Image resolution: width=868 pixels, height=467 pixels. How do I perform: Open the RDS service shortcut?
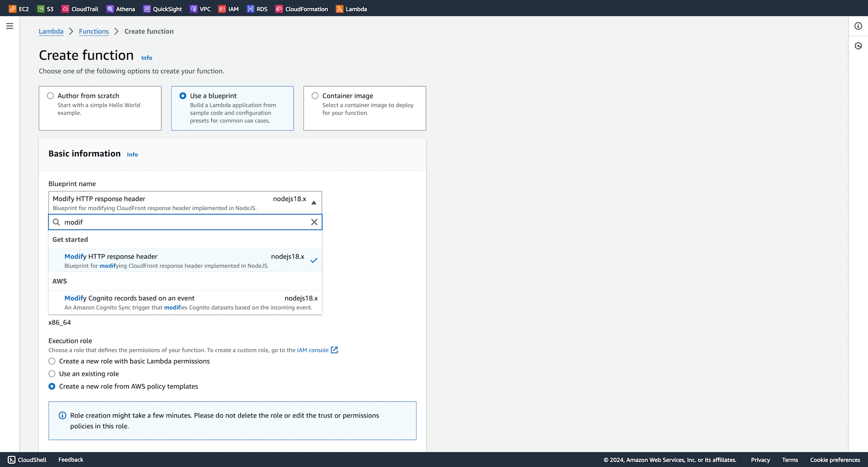pyautogui.click(x=257, y=9)
